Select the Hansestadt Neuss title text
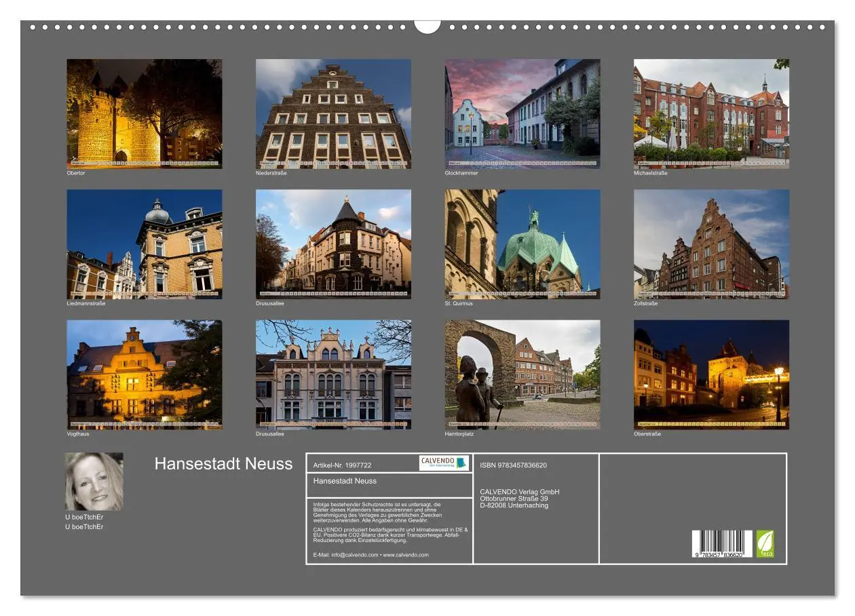 pyautogui.click(x=223, y=464)
